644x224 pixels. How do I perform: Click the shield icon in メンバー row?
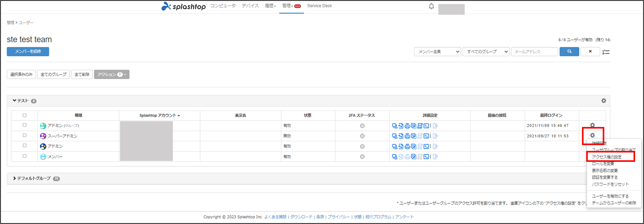pos(435,157)
